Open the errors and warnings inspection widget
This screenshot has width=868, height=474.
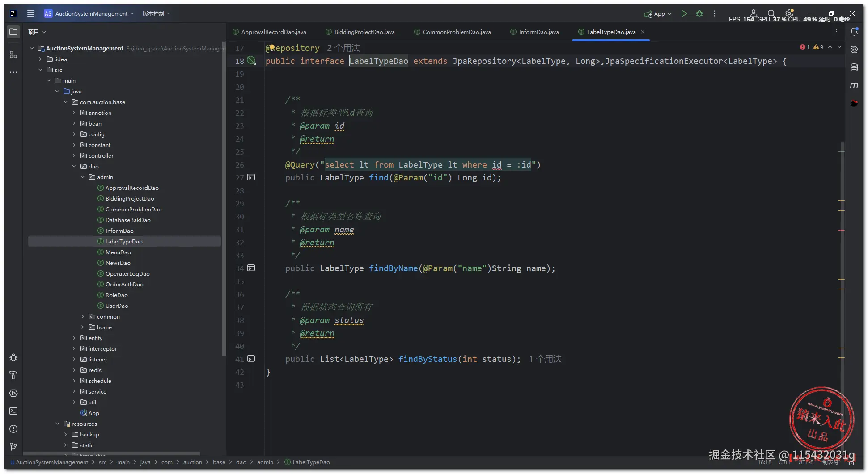pyautogui.click(x=812, y=47)
